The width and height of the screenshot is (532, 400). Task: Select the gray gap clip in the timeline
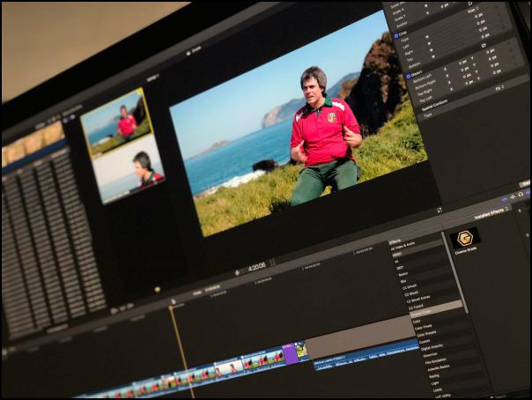[x=360, y=338]
